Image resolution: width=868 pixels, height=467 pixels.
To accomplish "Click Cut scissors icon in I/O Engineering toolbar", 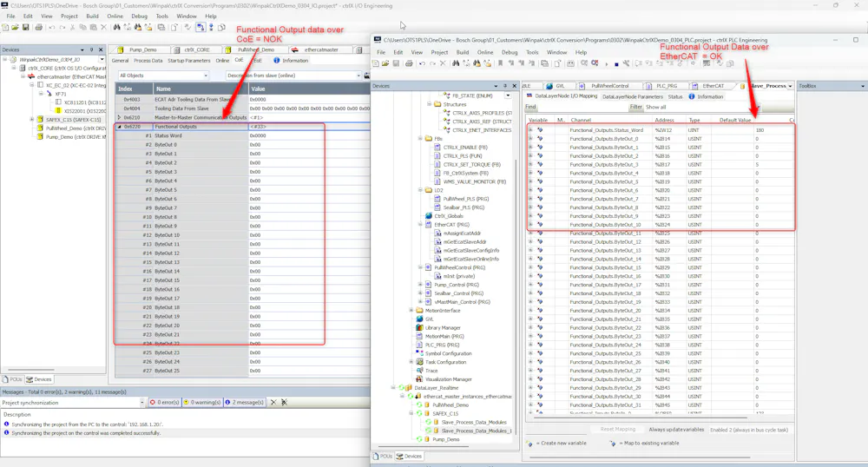I will tap(73, 27).
